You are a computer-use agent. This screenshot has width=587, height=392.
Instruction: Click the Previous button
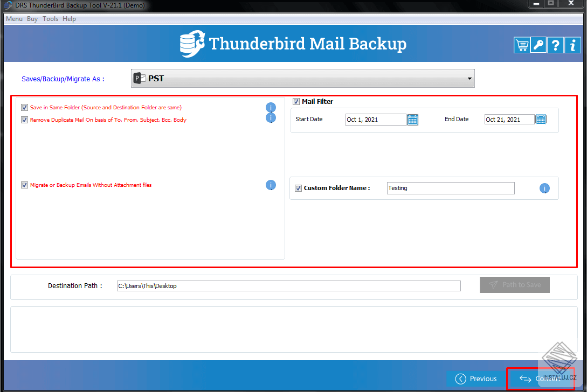click(x=476, y=379)
